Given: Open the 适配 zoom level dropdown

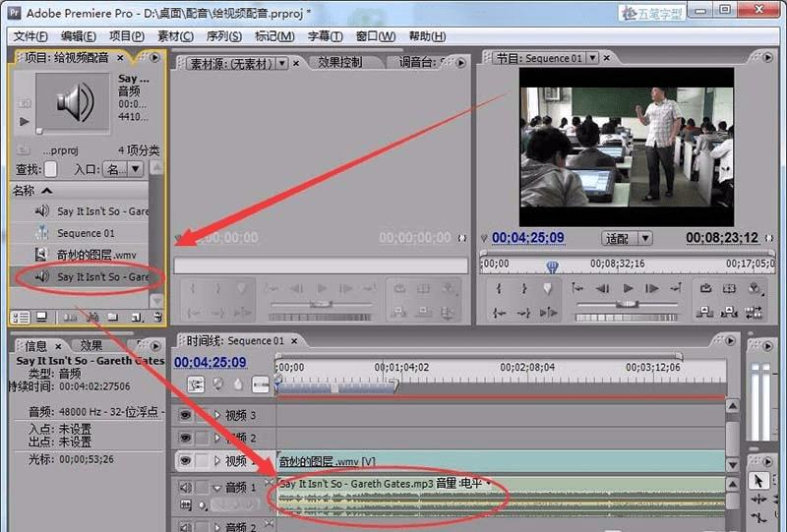Looking at the screenshot, I should click(627, 238).
